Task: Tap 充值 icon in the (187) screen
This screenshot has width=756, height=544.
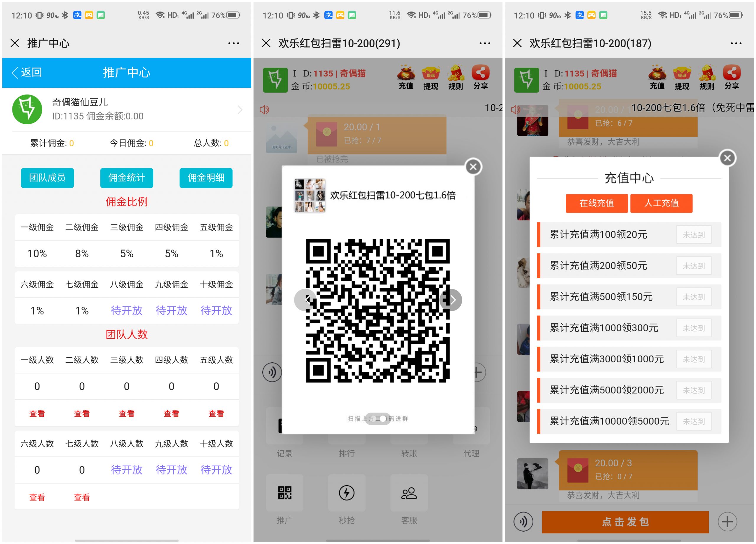Action: (657, 77)
